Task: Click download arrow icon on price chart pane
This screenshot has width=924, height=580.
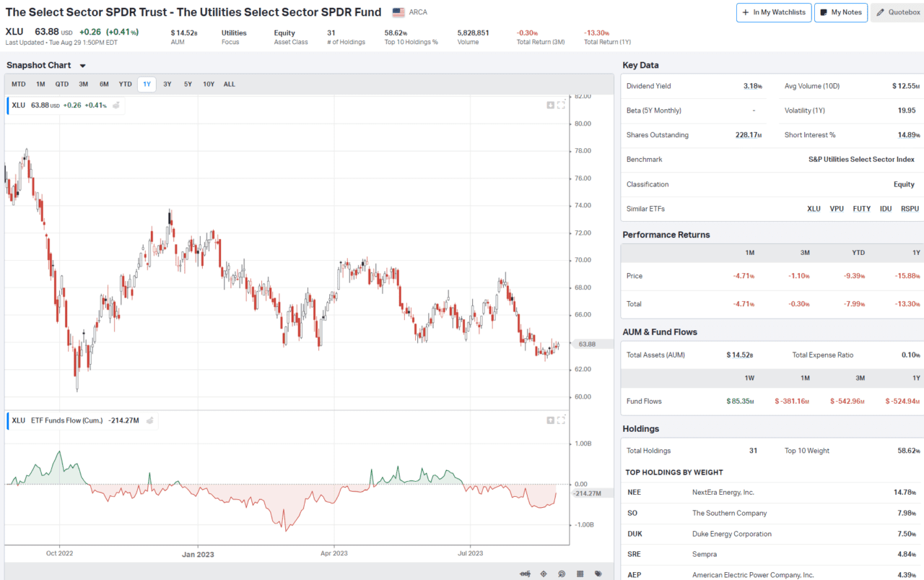Action: (x=550, y=105)
